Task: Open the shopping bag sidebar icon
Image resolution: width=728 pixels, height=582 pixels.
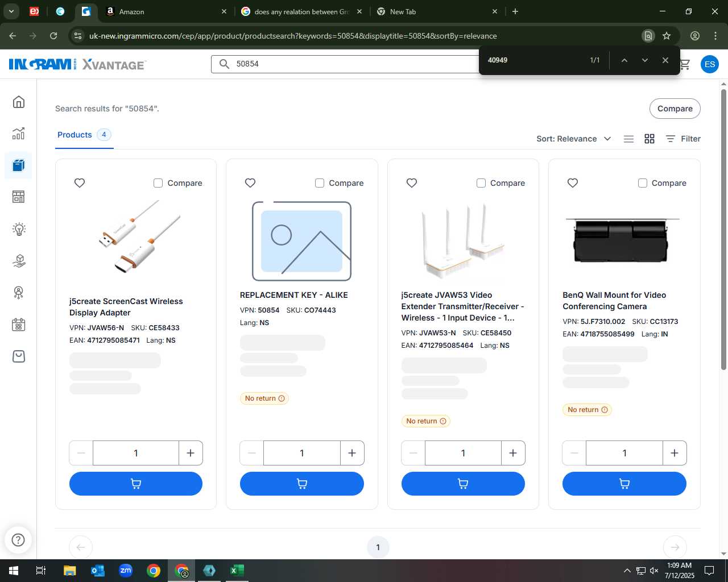Action: click(19, 356)
